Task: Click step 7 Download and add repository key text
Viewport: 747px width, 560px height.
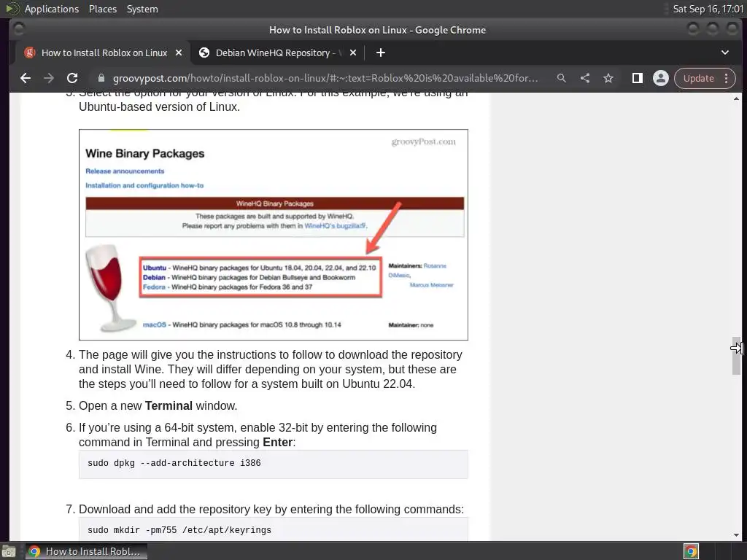Action: click(x=271, y=510)
